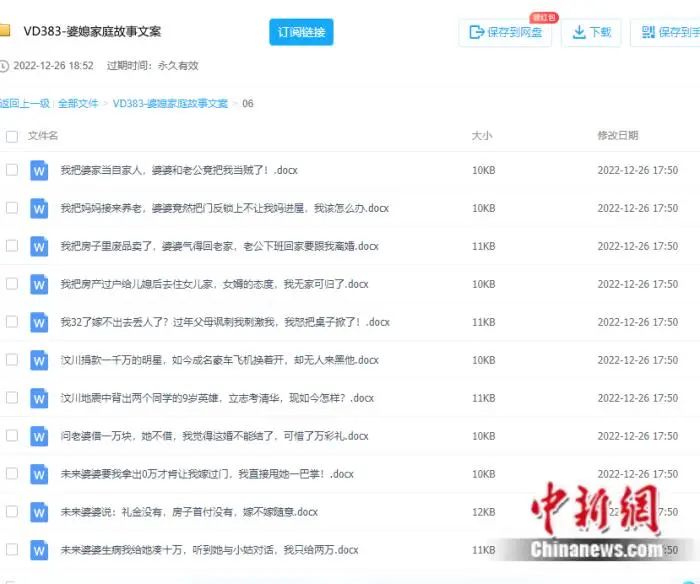700x584 pixels.
Task: Click Word icon for 未来婆婆说 file
Action: tap(39, 512)
